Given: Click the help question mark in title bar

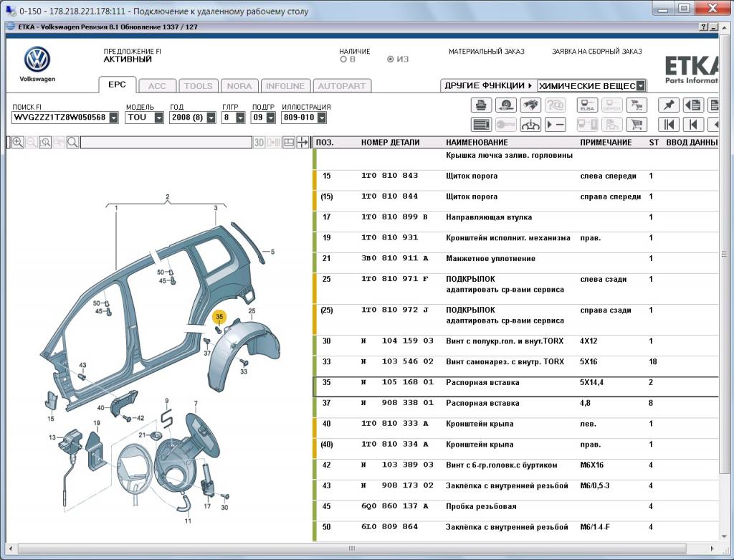Looking at the screenshot, I should [704, 27].
